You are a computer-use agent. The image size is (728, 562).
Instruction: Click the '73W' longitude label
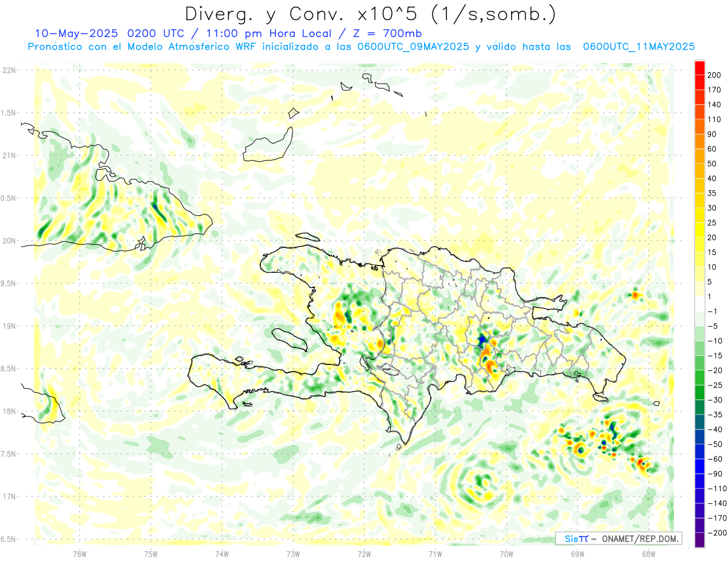click(293, 553)
